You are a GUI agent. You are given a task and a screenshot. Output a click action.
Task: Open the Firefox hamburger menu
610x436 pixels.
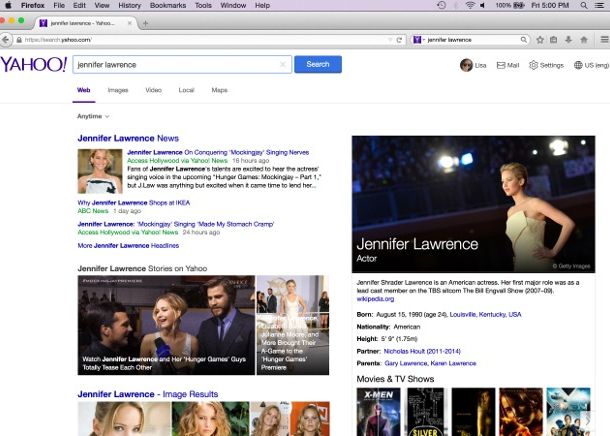pos(603,40)
